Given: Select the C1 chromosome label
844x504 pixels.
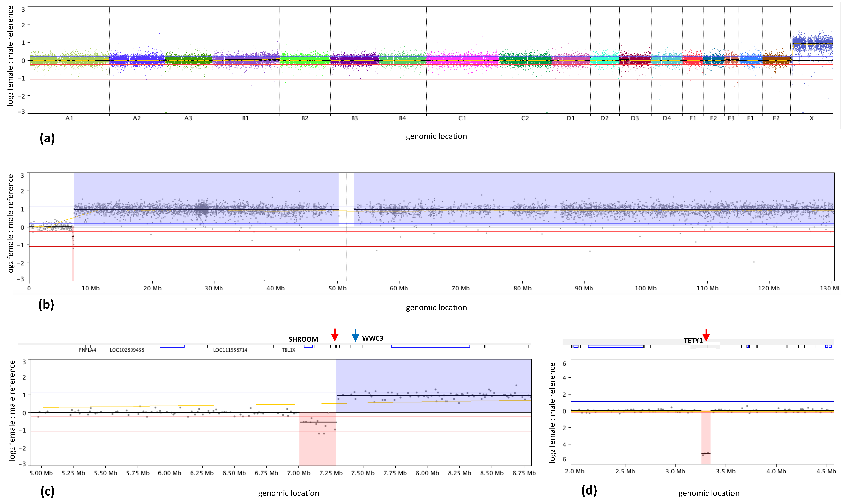Looking at the screenshot, I should point(462,118).
